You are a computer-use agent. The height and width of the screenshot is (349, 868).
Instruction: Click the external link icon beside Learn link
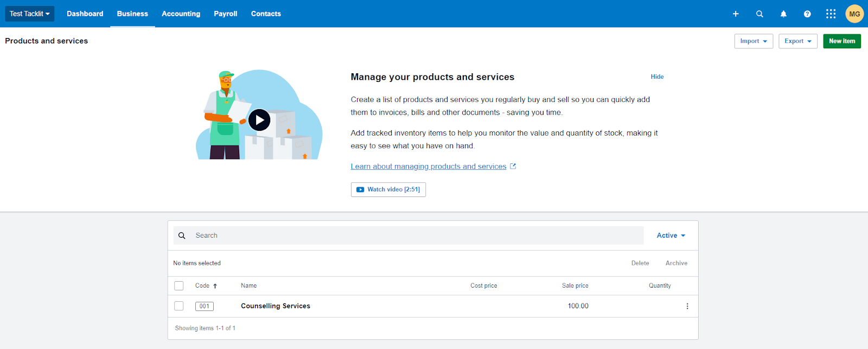click(513, 166)
